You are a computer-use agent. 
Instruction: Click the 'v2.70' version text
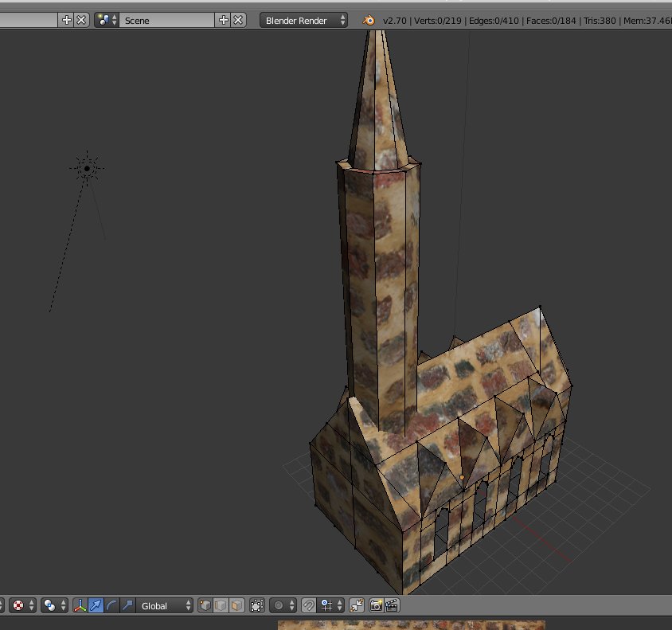pos(395,21)
